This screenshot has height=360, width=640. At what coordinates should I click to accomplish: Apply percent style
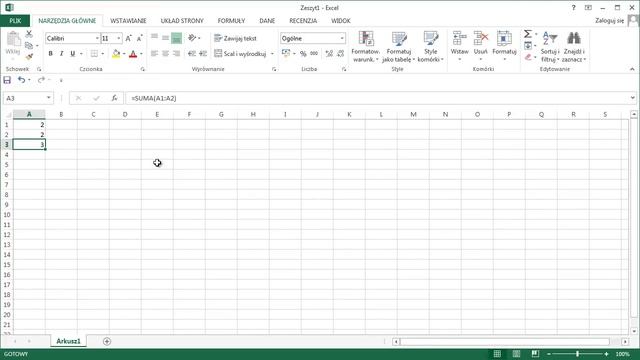coord(303,53)
